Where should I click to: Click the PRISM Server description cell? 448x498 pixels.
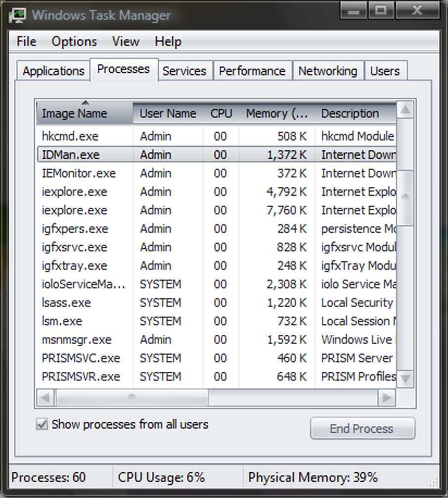click(x=357, y=358)
